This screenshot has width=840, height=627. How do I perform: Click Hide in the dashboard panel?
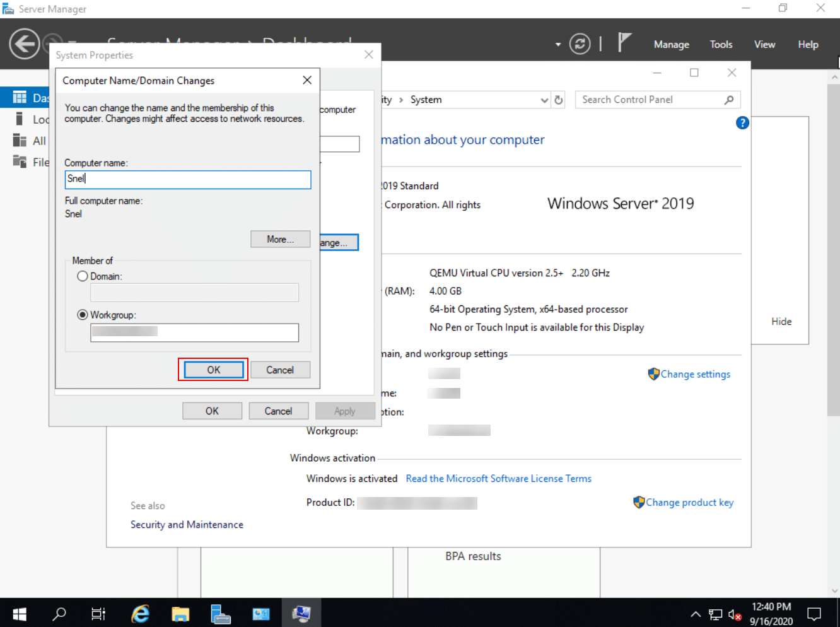(x=781, y=322)
